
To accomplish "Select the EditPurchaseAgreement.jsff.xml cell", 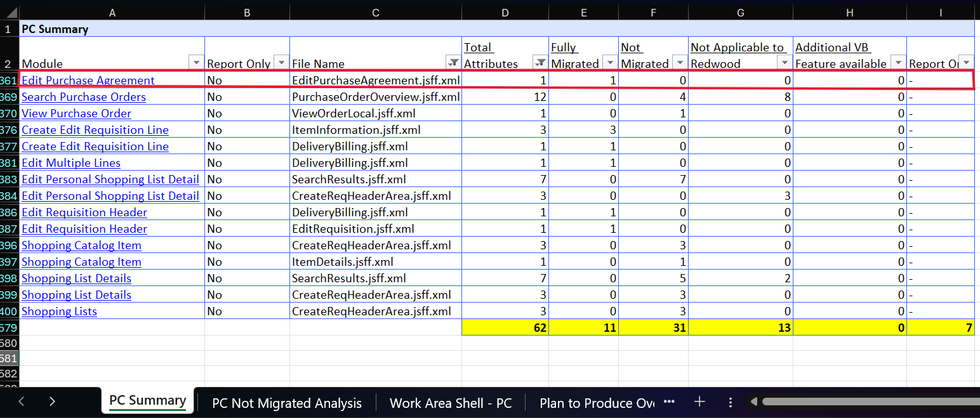I will (376, 81).
